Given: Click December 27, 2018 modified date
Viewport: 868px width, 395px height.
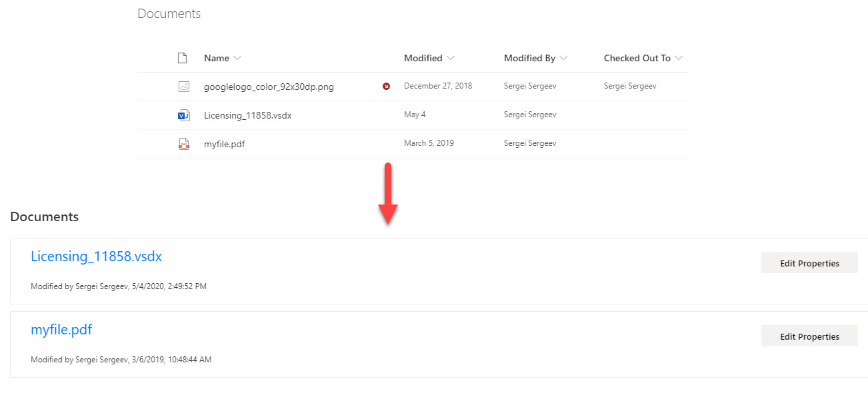Looking at the screenshot, I should click(437, 86).
